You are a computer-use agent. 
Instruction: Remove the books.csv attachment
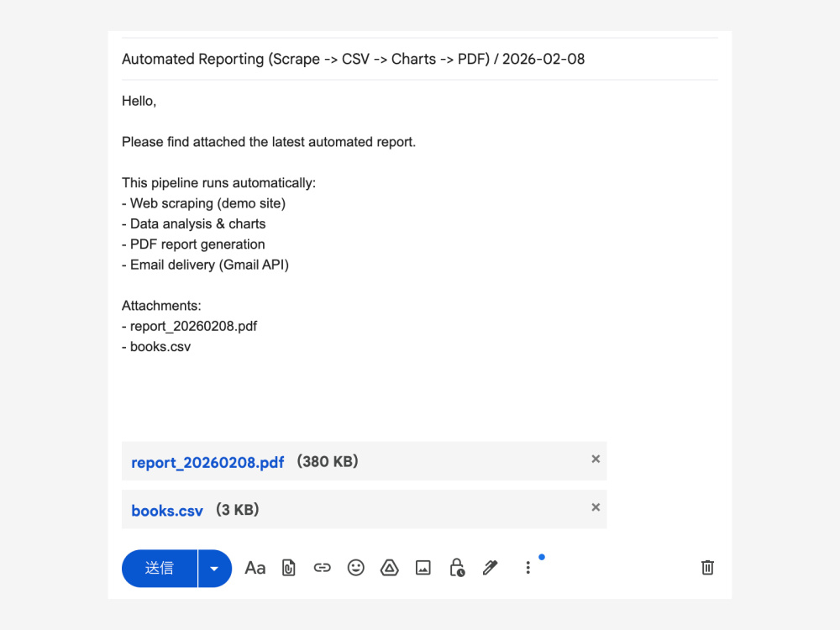tap(596, 507)
